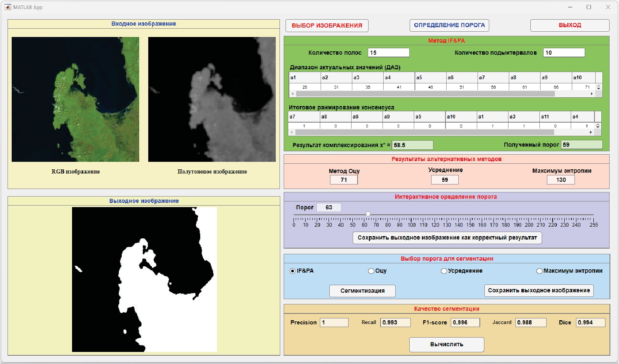Click the Количество полос input field

(x=389, y=53)
